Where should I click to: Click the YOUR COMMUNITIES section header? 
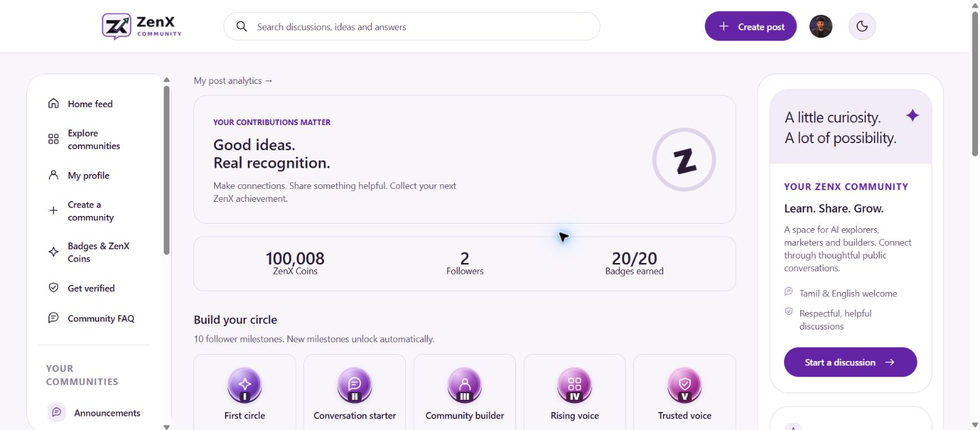coord(82,375)
